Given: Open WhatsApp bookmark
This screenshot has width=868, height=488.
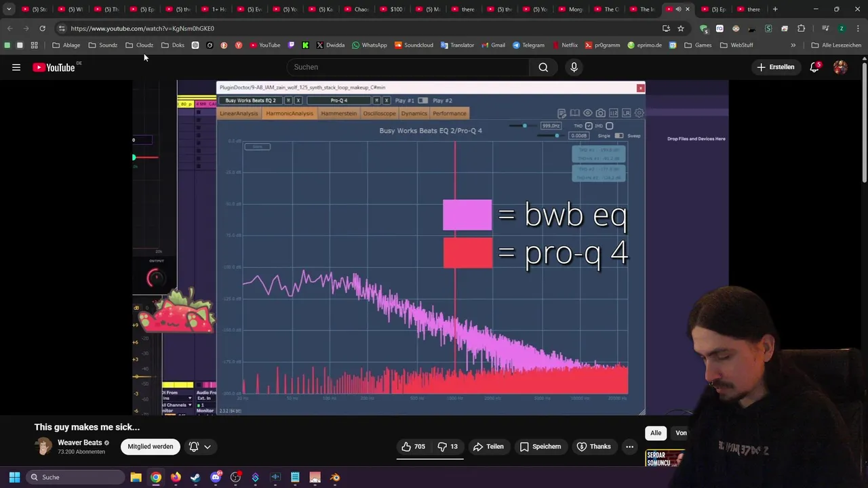Looking at the screenshot, I should click(x=370, y=45).
